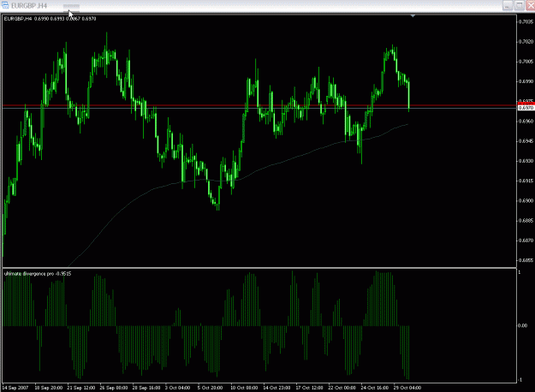Click the ultimate divergence pro indicator label
The image size is (535, 392).
(38, 274)
